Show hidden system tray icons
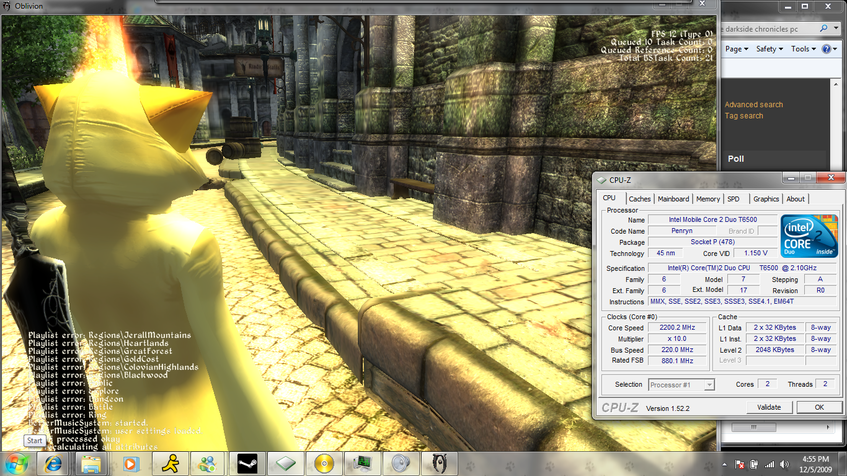The width and height of the screenshot is (847, 476). click(x=724, y=465)
